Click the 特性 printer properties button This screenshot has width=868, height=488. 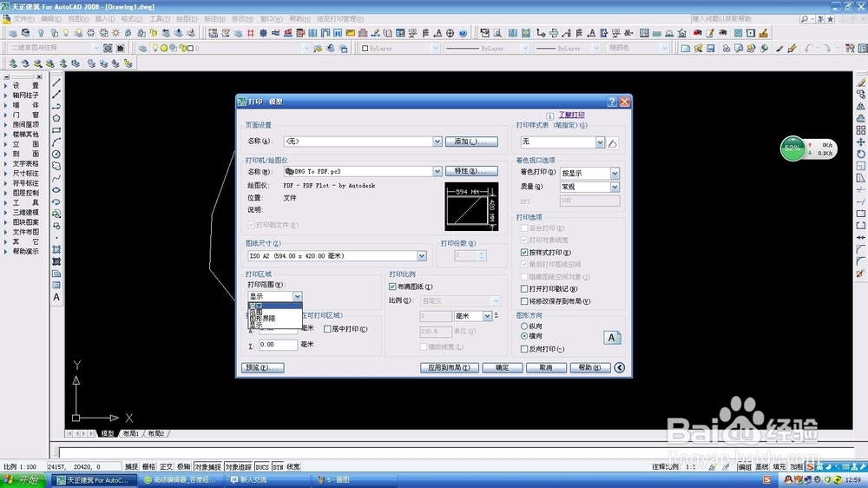pyautogui.click(x=471, y=171)
